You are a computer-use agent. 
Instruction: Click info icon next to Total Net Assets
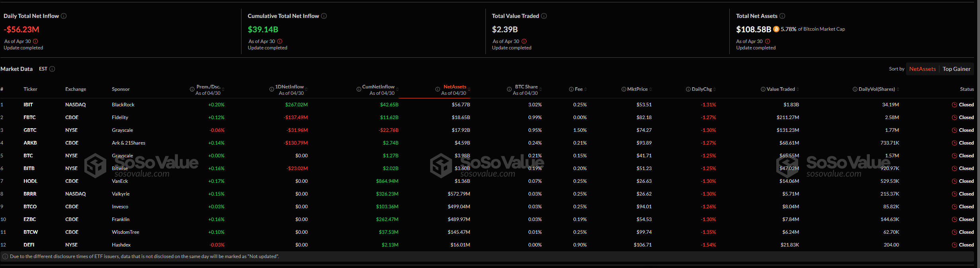(x=782, y=16)
